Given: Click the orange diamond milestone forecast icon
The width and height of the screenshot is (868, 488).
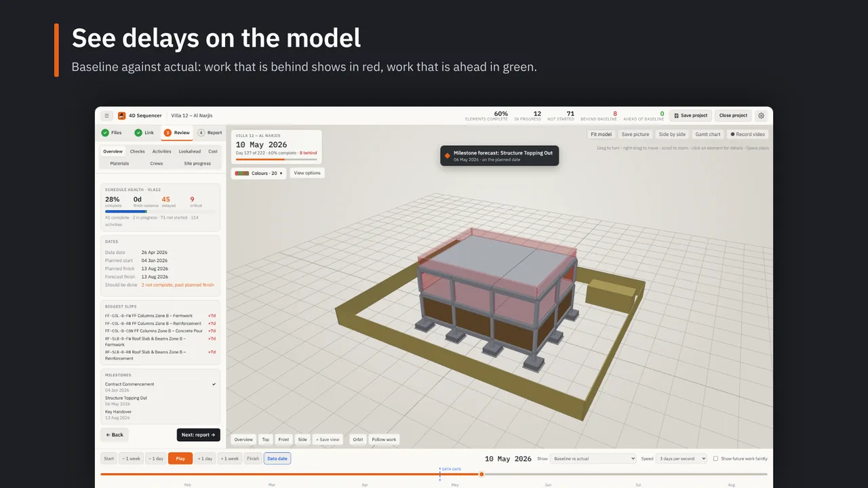Looking at the screenshot, I should [447, 156].
